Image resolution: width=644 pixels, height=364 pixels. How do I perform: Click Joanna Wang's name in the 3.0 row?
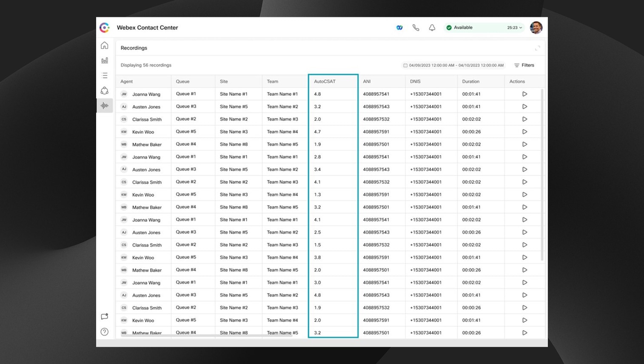[x=146, y=283]
